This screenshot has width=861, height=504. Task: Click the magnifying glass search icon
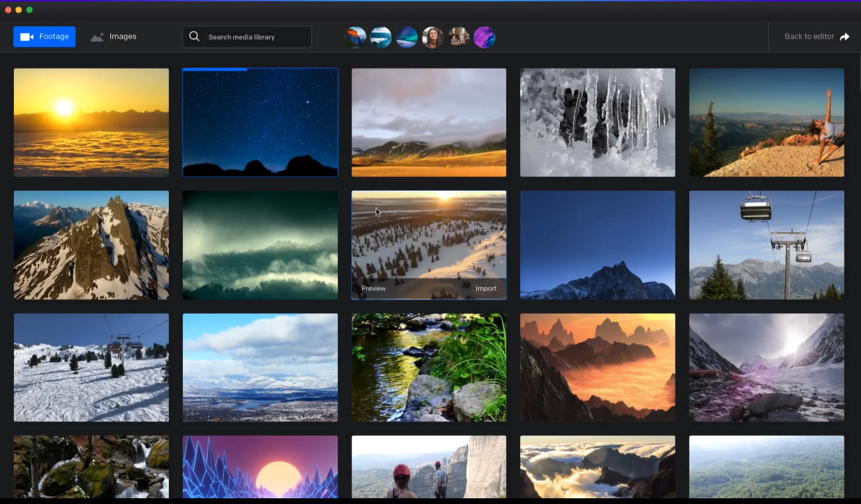click(x=195, y=37)
